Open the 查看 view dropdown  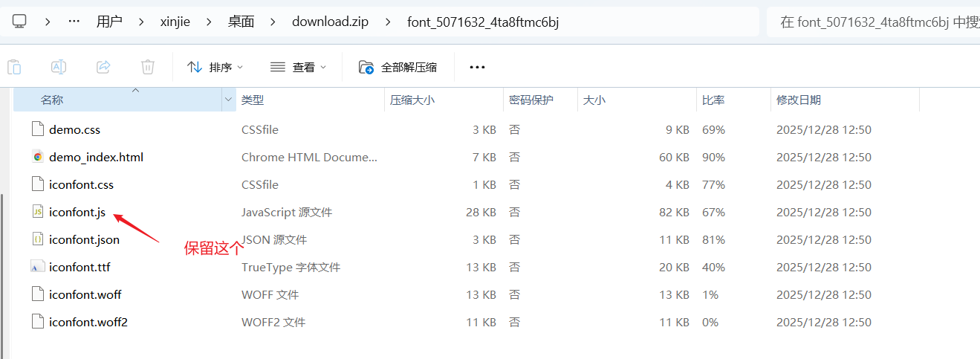click(x=298, y=67)
